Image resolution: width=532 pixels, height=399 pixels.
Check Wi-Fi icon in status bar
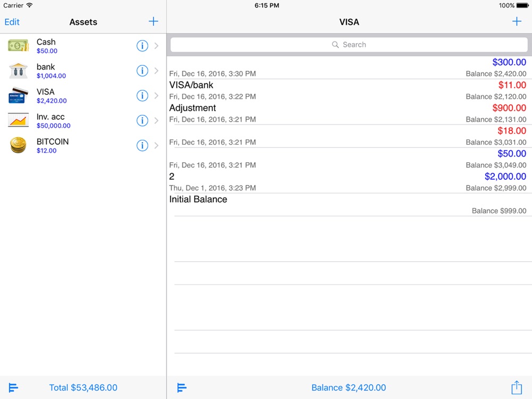point(29,5)
